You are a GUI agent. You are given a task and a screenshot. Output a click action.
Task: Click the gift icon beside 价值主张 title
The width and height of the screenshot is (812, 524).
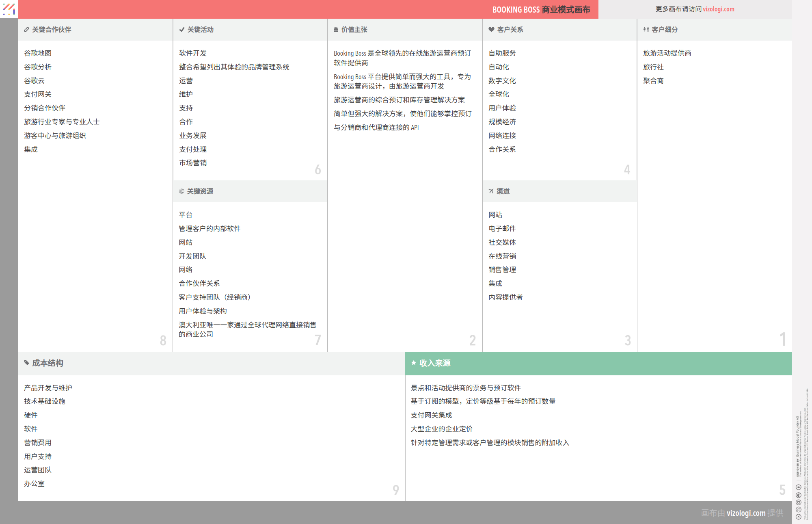pos(335,29)
